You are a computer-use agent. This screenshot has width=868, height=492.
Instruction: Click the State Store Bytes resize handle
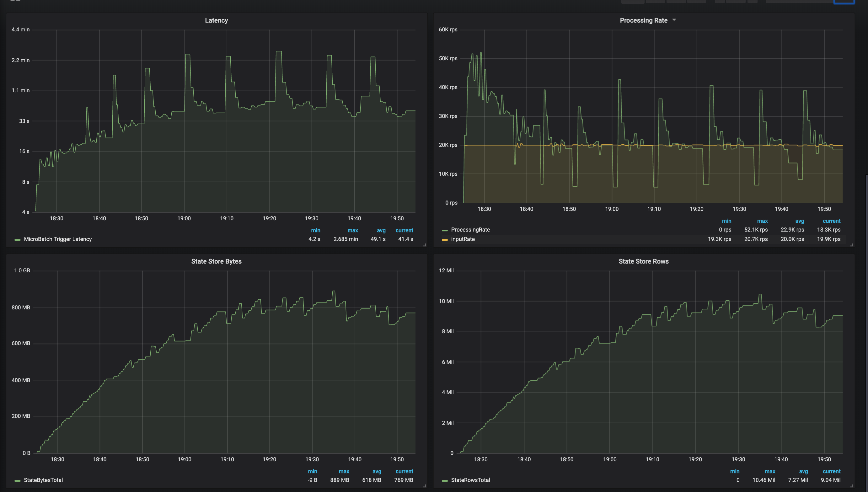425,486
